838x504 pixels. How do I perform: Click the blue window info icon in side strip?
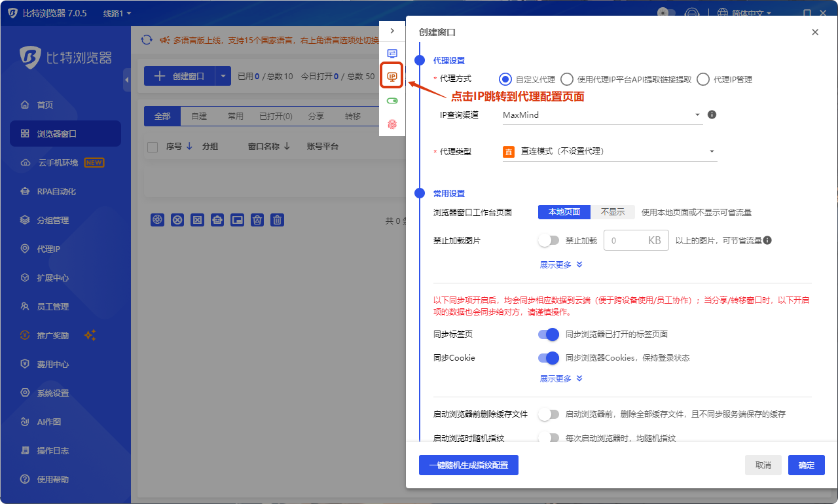[392, 54]
